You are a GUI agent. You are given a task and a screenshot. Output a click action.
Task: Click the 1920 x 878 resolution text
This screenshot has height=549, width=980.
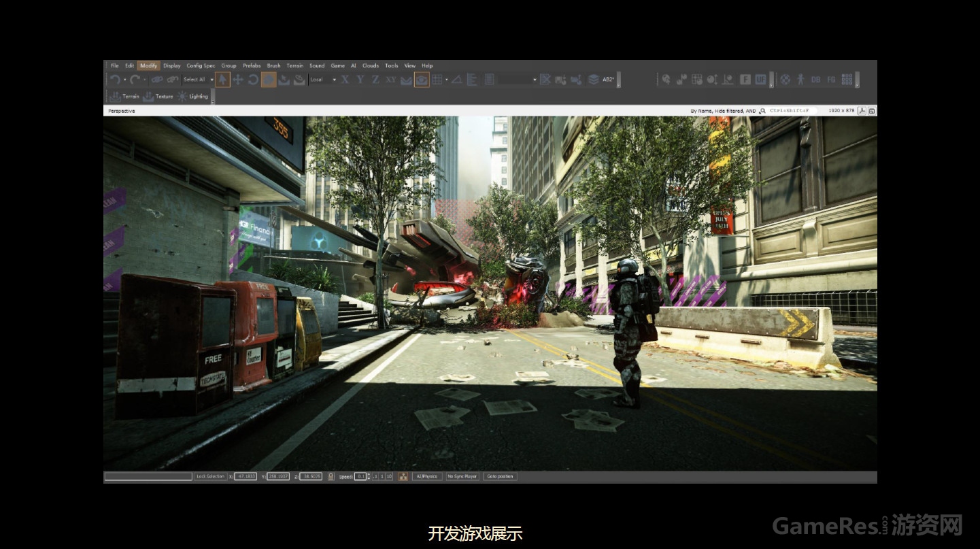tap(841, 110)
